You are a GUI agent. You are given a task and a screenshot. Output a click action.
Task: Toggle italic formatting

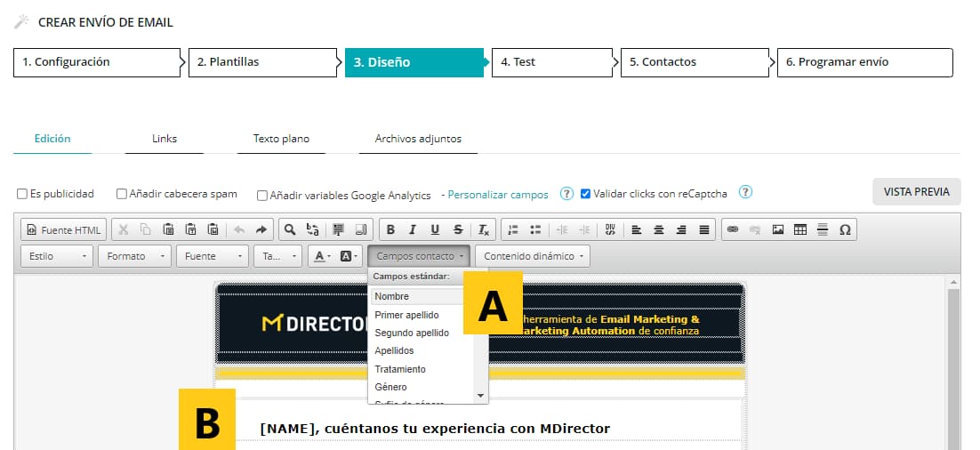[413, 230]
